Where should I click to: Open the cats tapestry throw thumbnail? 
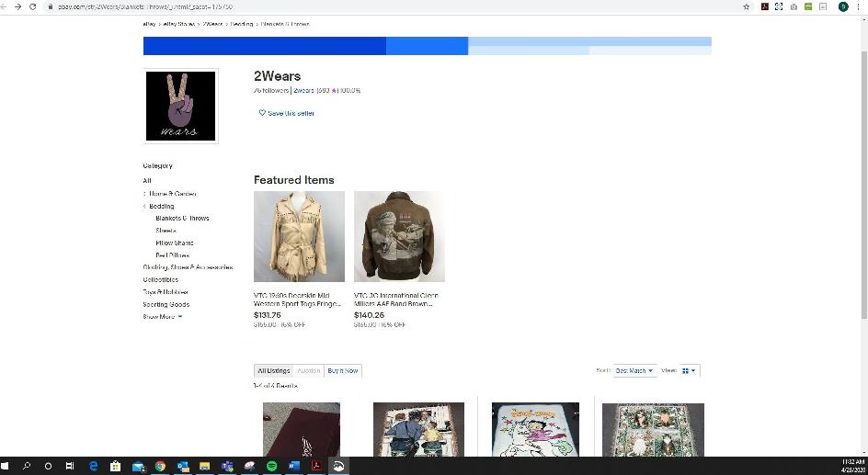pos(653,429)
